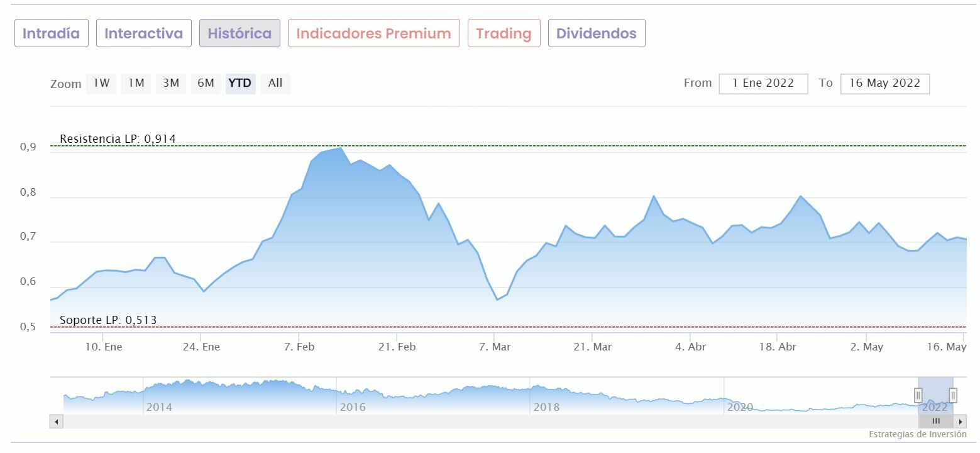
Task: Click the right scroll arrow of navigator
Action: [x=961, y=422]
